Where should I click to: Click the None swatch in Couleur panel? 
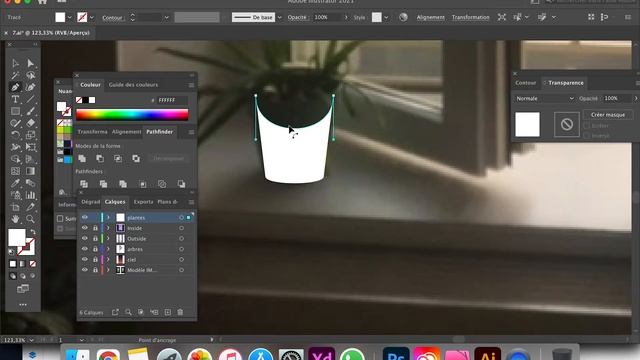[x=79, y=100]
